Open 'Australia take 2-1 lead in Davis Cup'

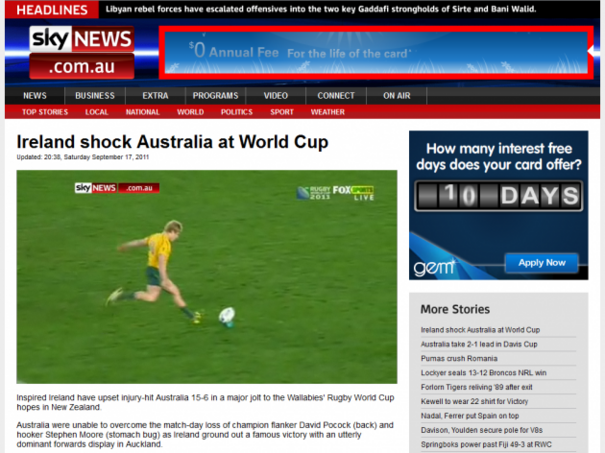(479, 344)
